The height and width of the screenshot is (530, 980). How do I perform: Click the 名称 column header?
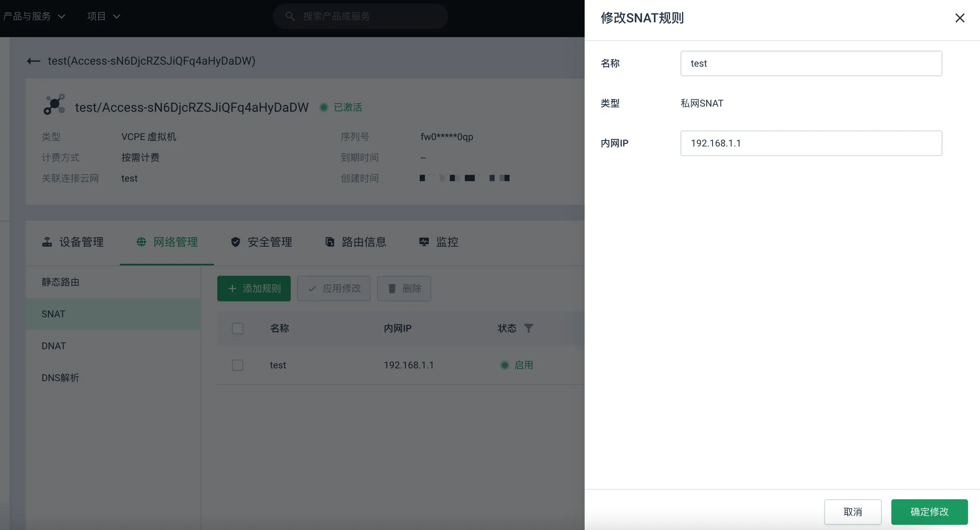[x=280, y=328]
